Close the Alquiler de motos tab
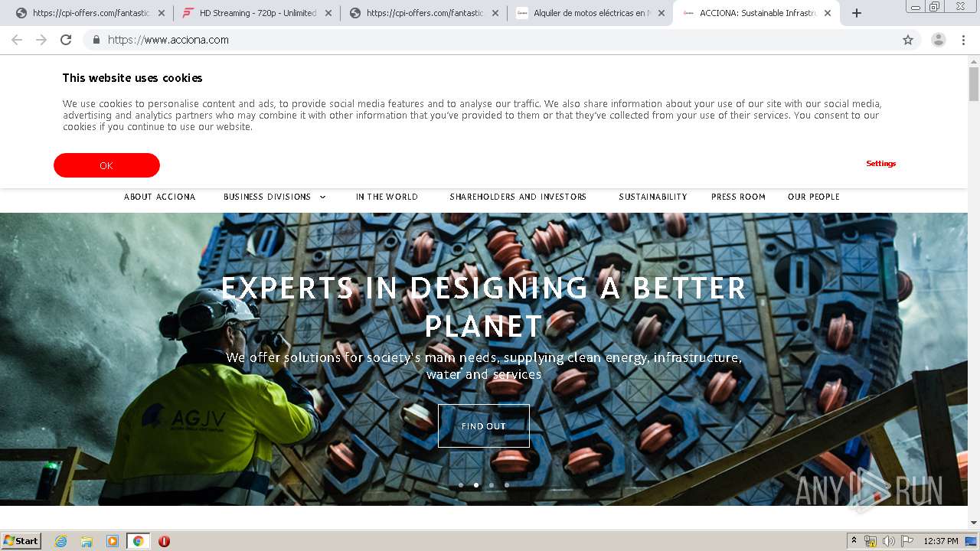 coord(661,13)
